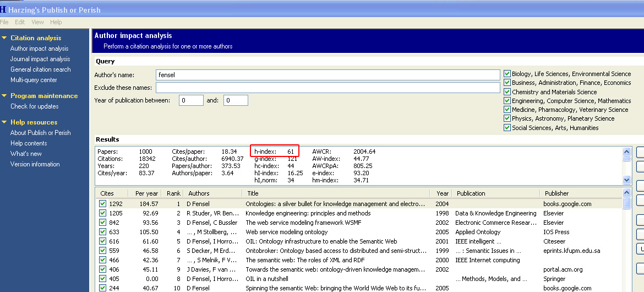The width and height of the screenshot is (644, 292).
Task: Click publisher 'portal.acm.org'
Action: (x=563, y=269)
